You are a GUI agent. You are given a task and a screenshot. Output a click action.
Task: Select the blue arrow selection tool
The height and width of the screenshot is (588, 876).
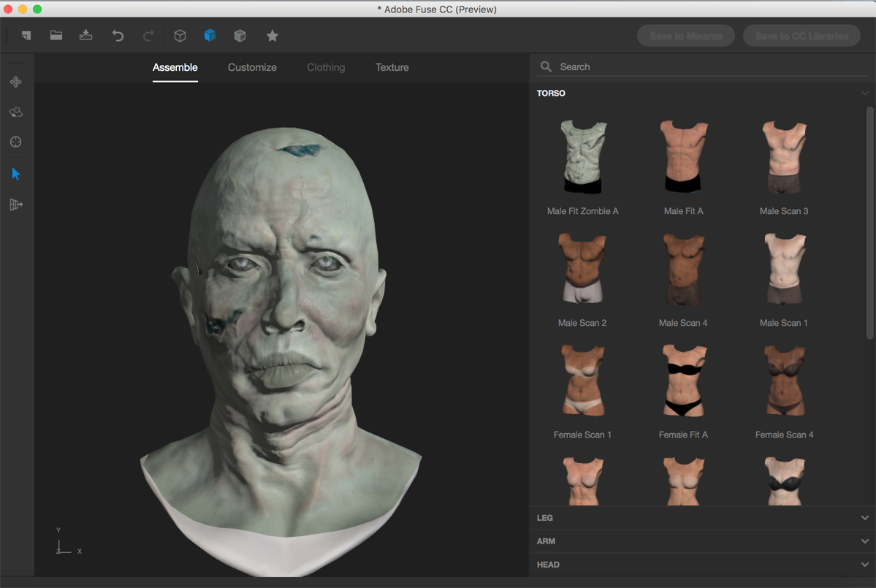pos(15,174)
